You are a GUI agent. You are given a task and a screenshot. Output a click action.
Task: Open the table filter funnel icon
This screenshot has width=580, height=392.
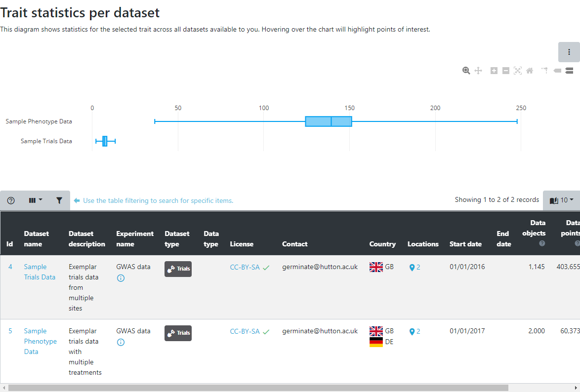tap(59, 200)
